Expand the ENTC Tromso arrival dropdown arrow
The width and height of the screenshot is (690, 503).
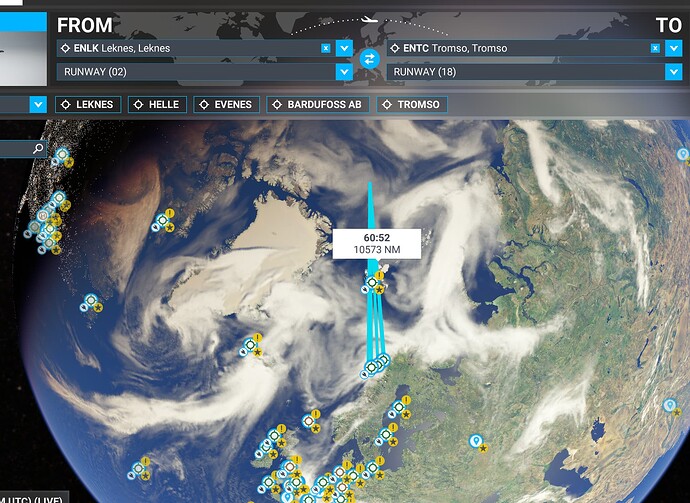pyautogui.click(x=674, y=48)
